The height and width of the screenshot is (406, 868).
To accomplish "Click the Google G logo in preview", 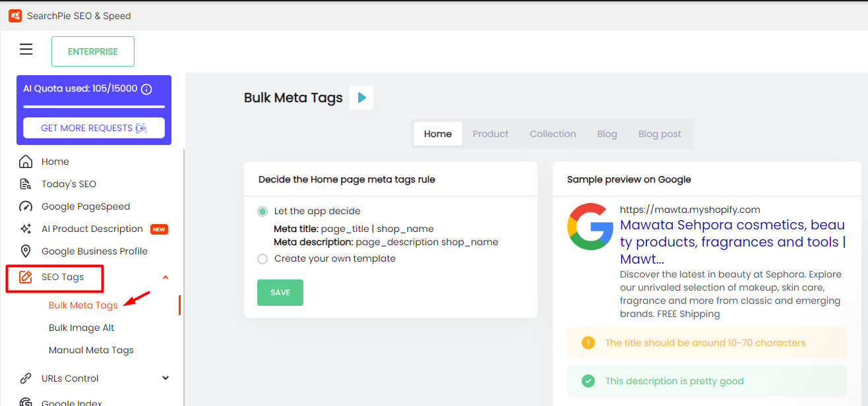I will (x=590, y=227).
